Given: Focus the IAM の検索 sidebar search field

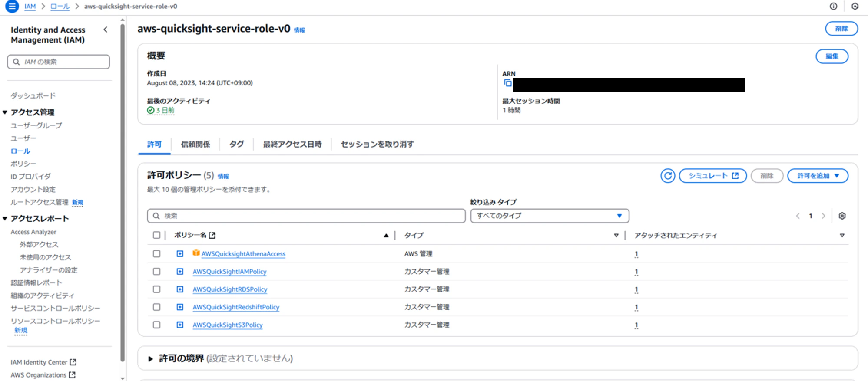Looking at the screenshot, I should (58, 62).
